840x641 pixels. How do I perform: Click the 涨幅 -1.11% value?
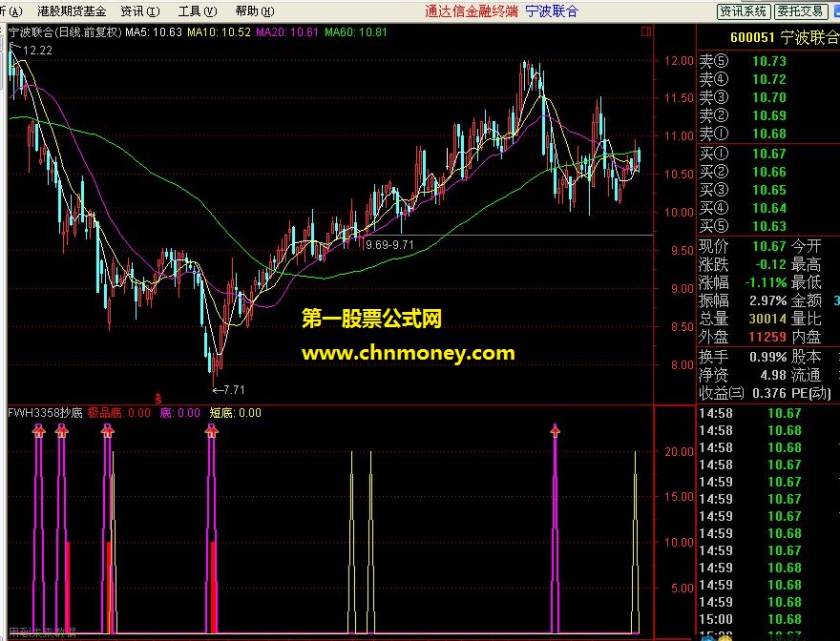pos(765,282)
